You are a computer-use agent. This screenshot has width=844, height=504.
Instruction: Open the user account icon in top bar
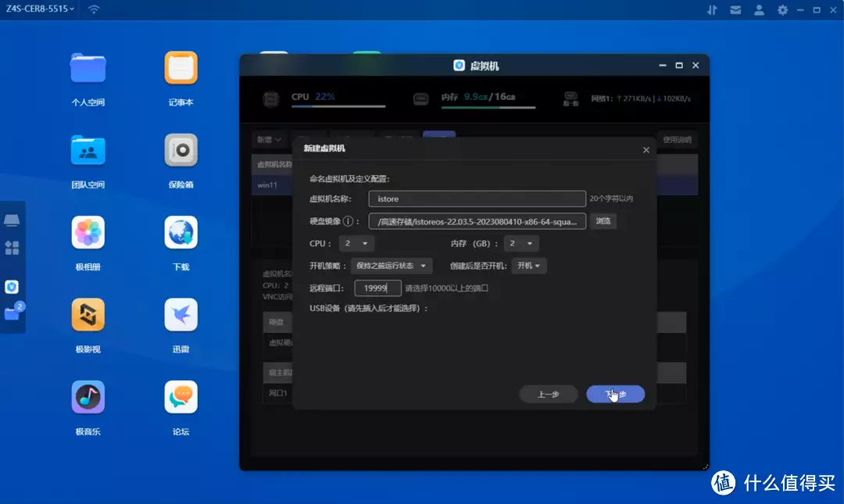click(x=759, y=9)
